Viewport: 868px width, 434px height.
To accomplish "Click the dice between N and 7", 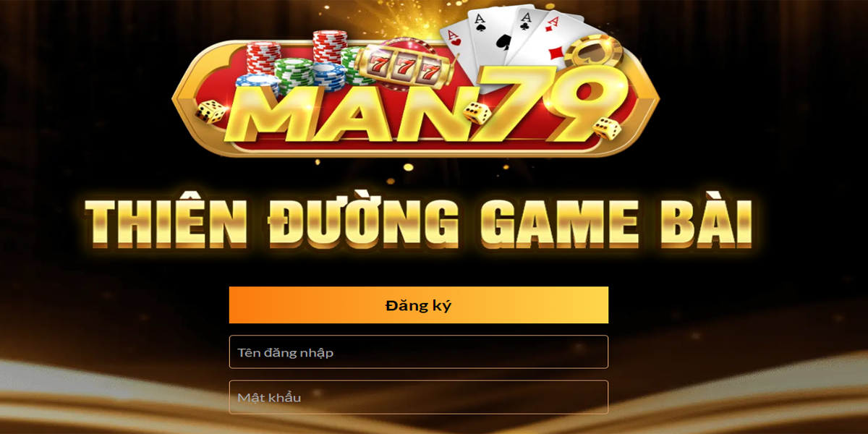I will [477, 112].
